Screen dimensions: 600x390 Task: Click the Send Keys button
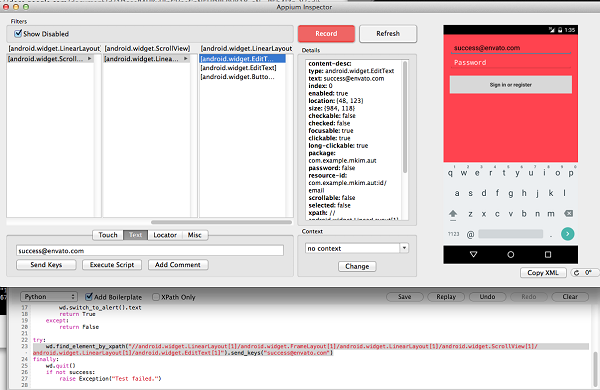(x=46, y=264)
